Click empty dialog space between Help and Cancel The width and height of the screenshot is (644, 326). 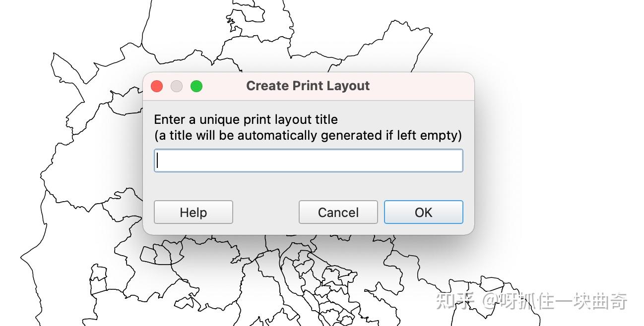[265, 212]
